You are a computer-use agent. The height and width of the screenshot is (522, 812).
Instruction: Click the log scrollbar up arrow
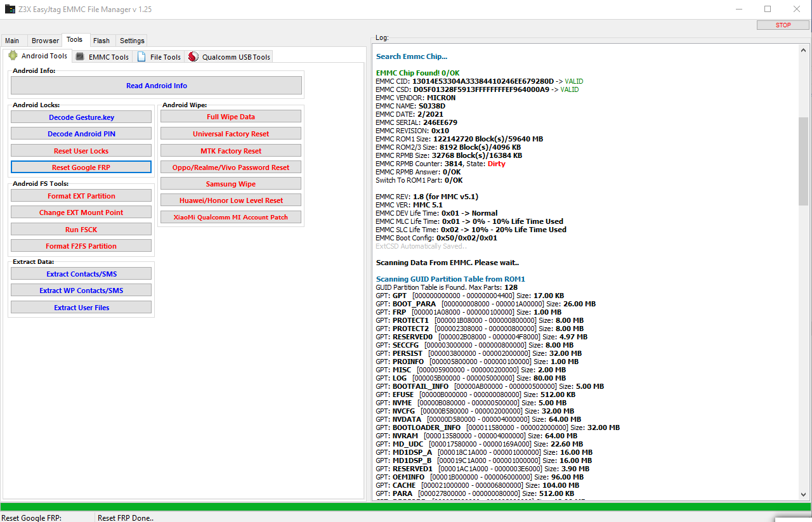tap(803, 49)
